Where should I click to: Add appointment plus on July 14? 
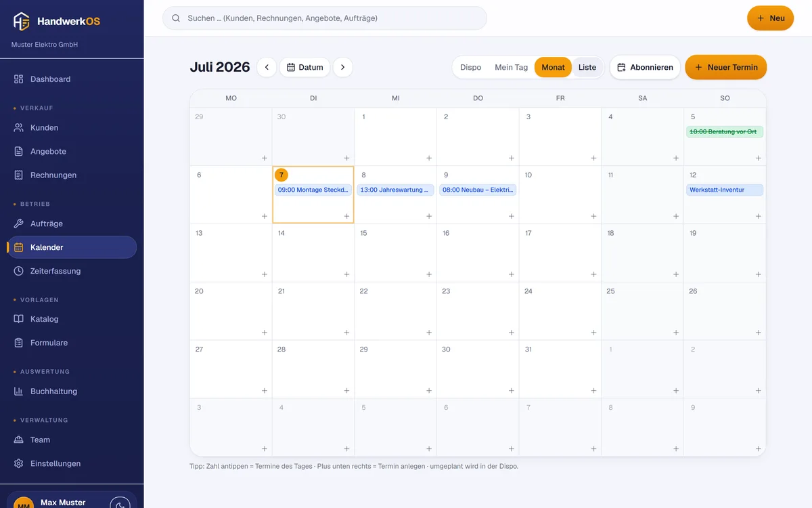click(x=346, y=274)
